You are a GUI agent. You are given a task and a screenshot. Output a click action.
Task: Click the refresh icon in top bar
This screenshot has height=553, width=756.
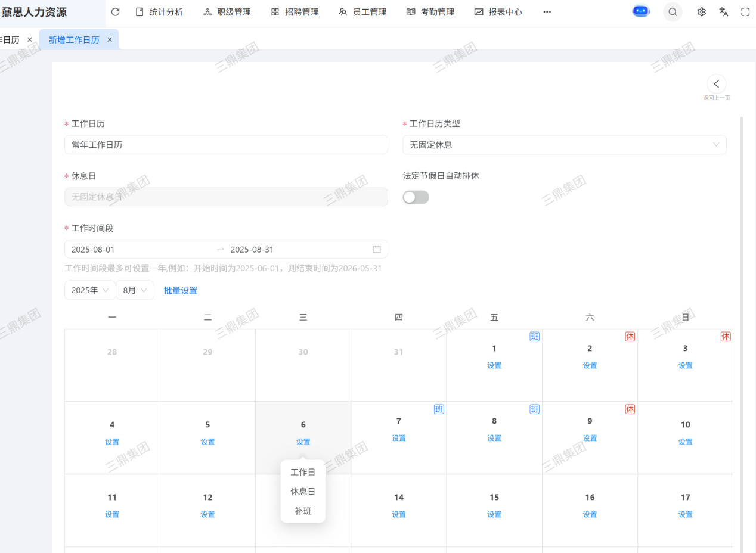116,12
